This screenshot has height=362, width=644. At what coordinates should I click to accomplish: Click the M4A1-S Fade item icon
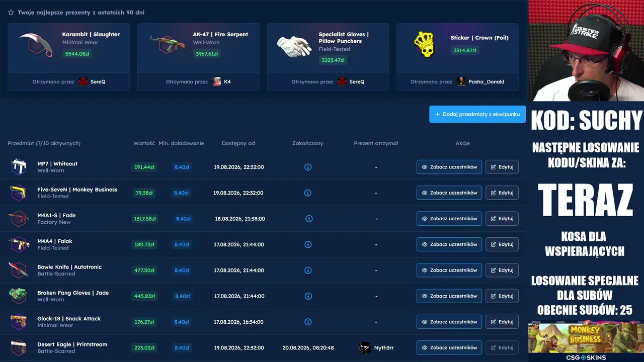(x=19, y=219)
